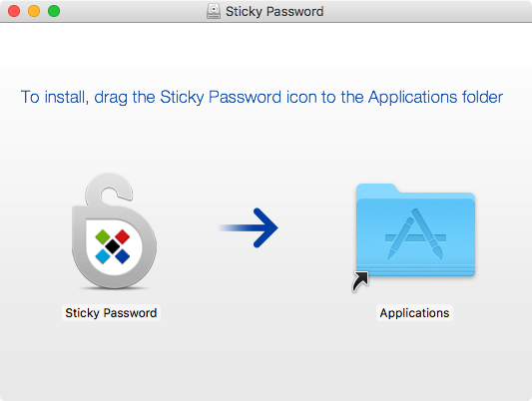Select the 'Sticky Password' file name label
Image resolution: width=532 pixels, height=401 pixels.
click(111, 312)
